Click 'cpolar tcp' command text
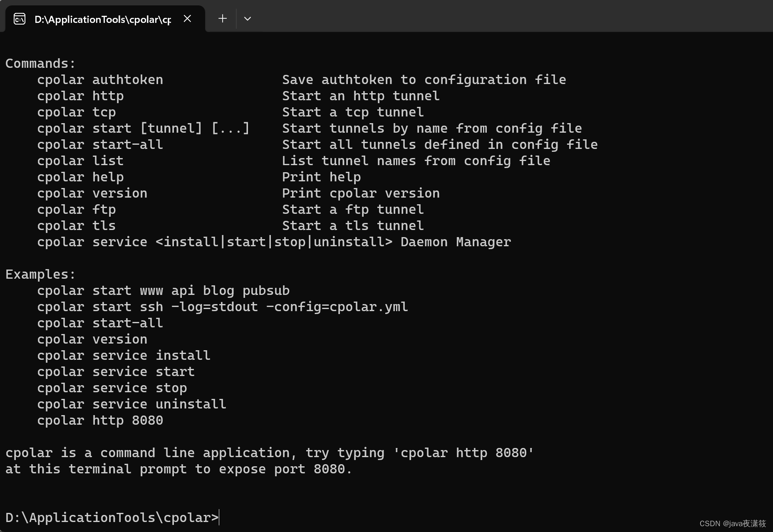The image size is (773, 532). [x=77, y=112]
